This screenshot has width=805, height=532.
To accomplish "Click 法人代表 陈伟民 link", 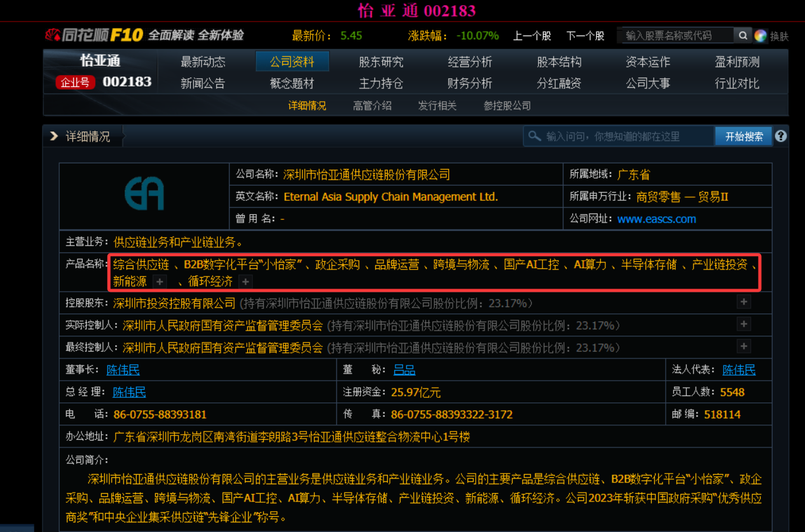I will (739, 369).
